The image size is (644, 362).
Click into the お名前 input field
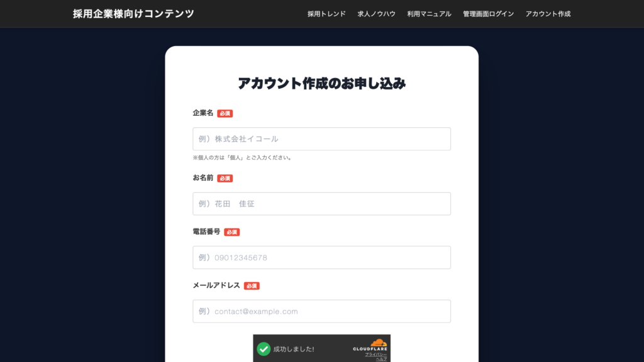pos(321,204)
